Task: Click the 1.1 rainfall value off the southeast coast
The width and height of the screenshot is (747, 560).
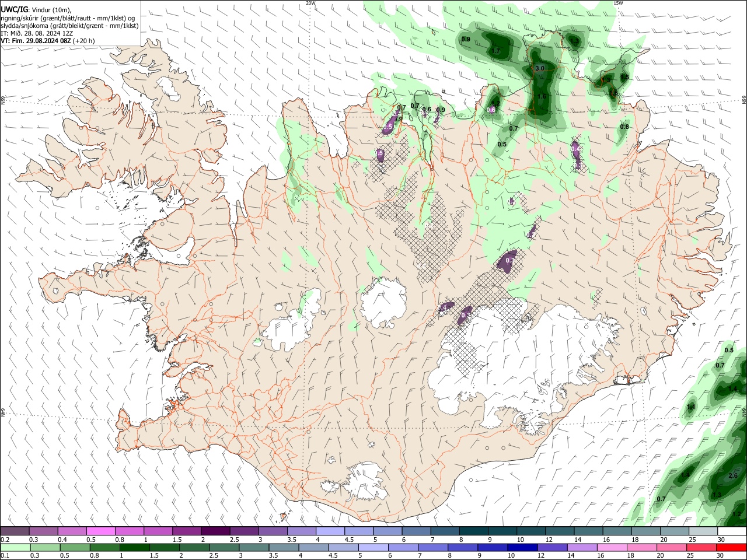Action: coord(692,407)
